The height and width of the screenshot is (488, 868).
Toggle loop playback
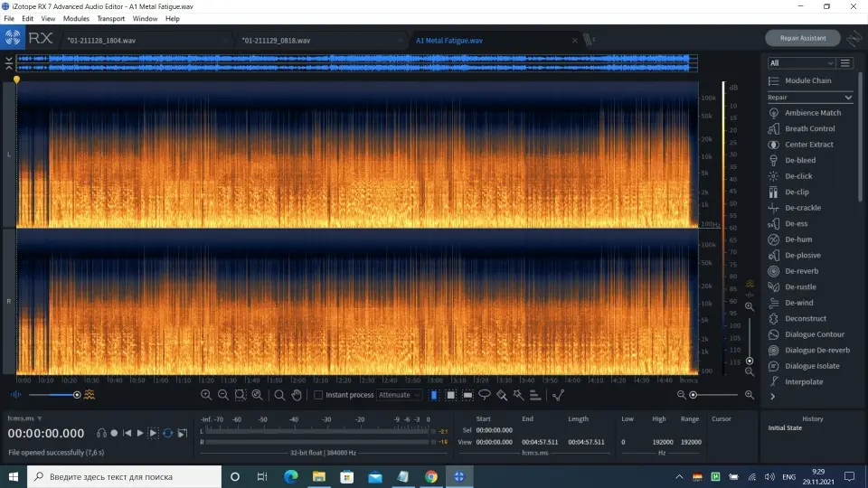(x=167, y=434)
